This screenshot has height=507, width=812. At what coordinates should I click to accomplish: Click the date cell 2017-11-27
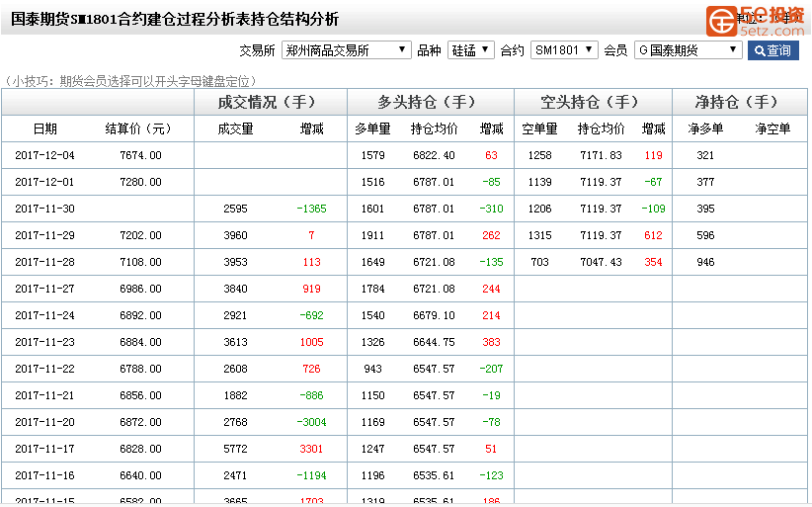pos(44,289)
